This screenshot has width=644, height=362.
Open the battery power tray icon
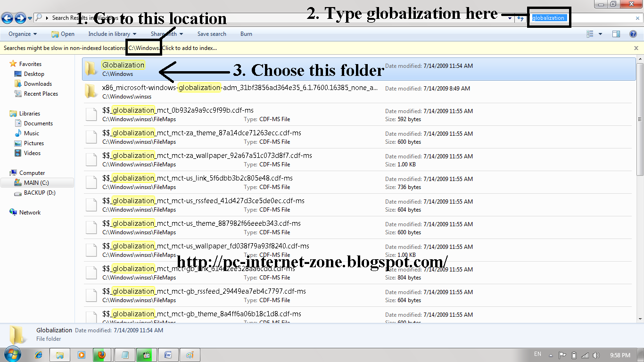[574, 355]
